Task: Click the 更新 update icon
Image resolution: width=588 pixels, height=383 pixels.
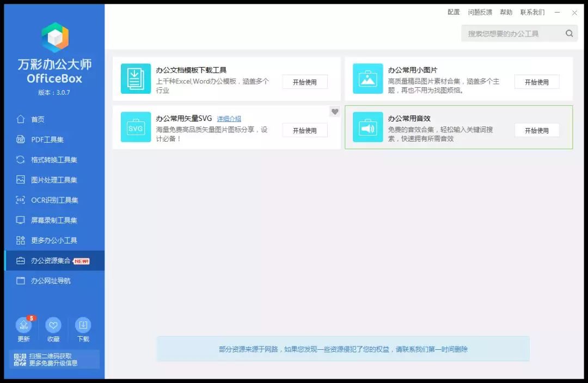Action: click(23, 326)
